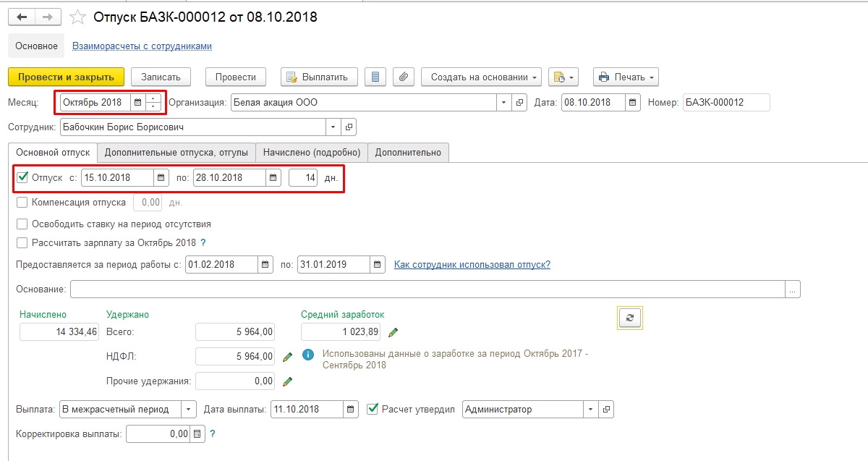Screen dimensions: 868x461
Task: Click the refresh recalculation icon
Action: tap(629, 318)
